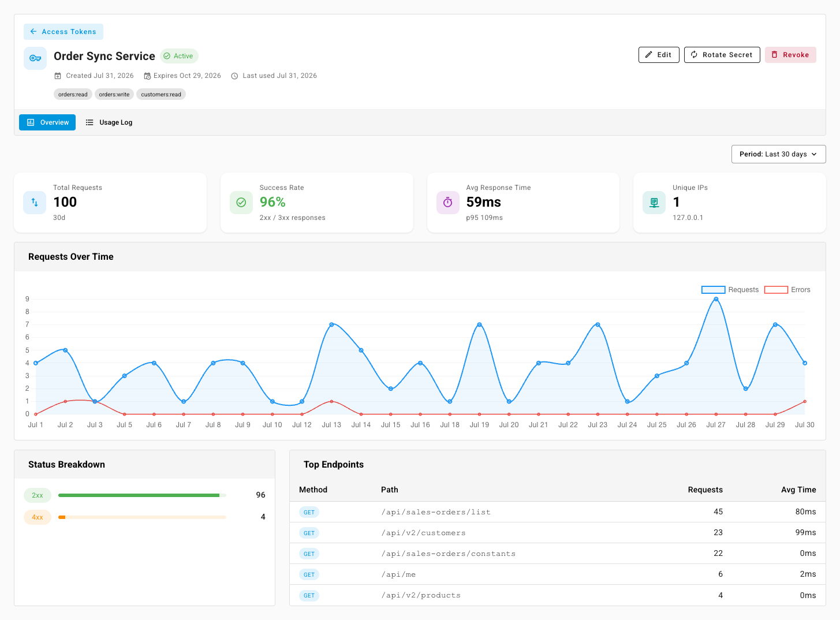
Task: Open the Period: Last 30 days dropdown
Action: click(x=778, y=154)
